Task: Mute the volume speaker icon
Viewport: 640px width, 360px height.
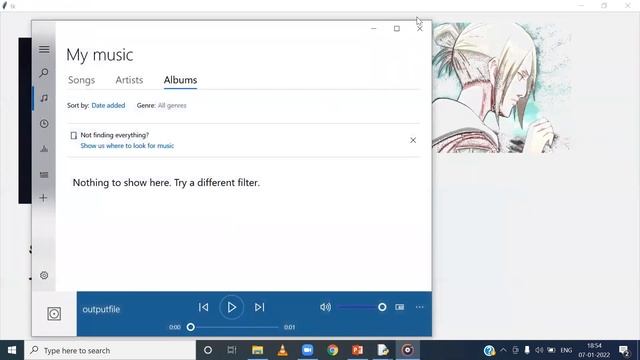Action: coord(325,307)
